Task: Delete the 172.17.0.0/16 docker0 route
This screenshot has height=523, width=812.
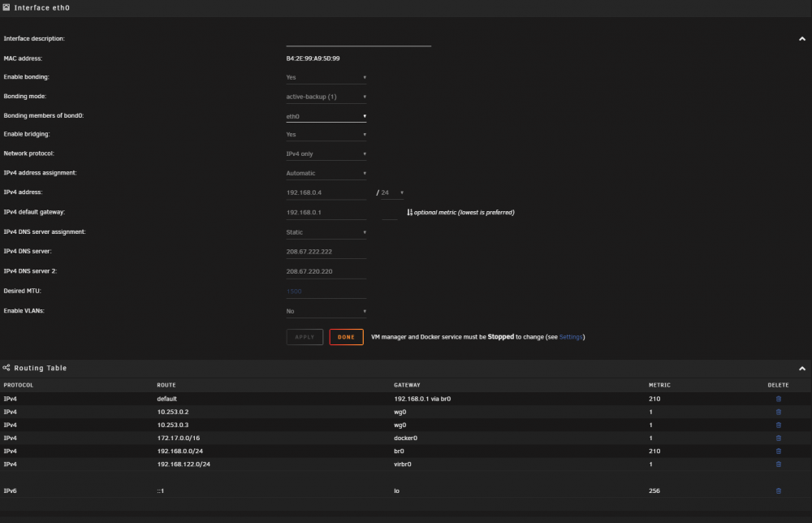Action: 779,438
